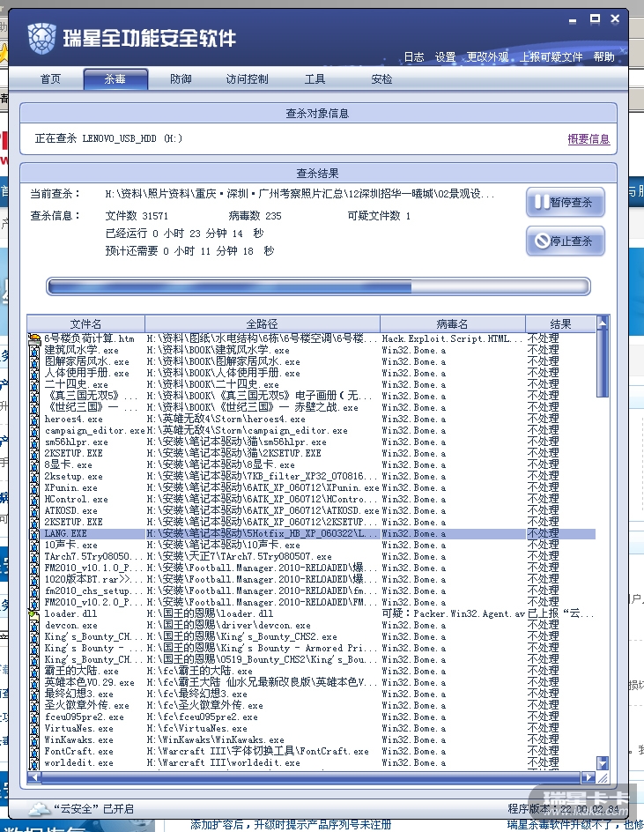
Task: Click the Hack.Exploit.Script.HTML virus name
Action: 453,338
